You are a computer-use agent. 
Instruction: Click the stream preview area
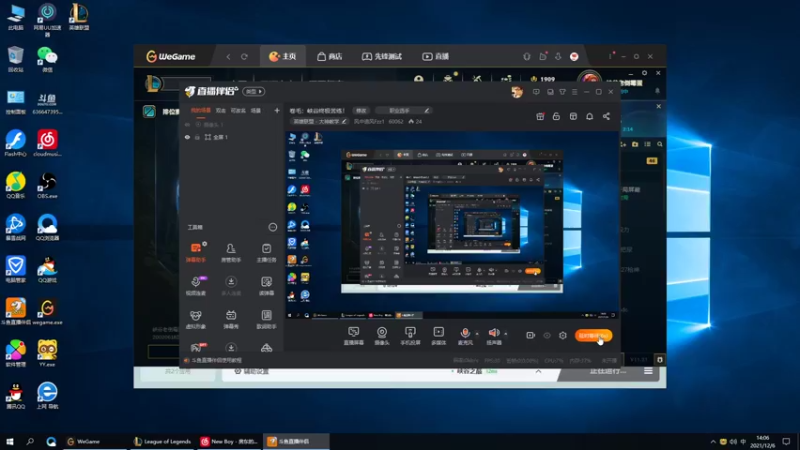click(x=452, y=225)
